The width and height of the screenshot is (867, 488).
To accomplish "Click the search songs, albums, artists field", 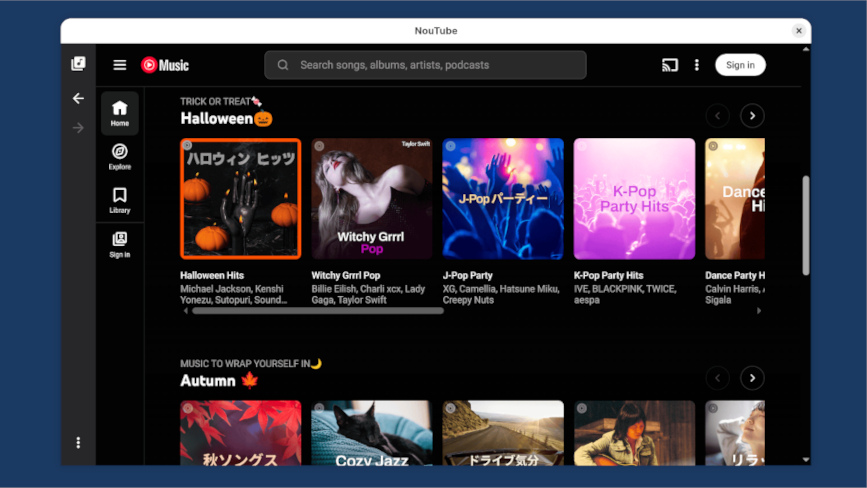I will (x=425, y=65).
